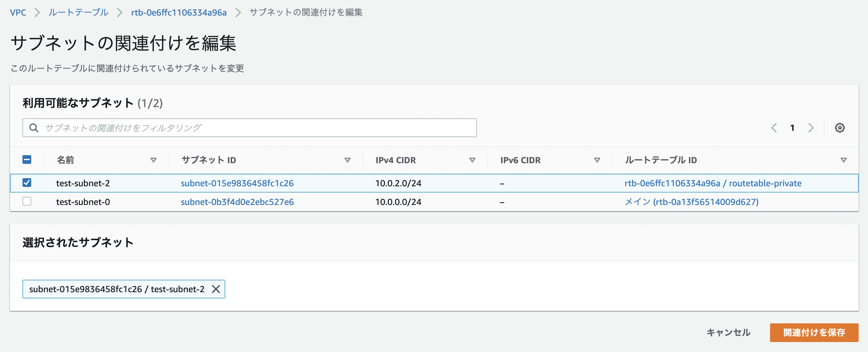Click the search magnifier icon
The width and height of the screenshot is (868, 352).
[34, 128]
